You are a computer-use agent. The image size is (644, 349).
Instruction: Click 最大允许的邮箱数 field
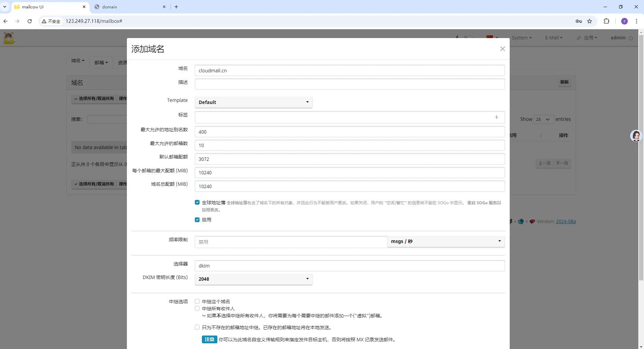click(350, 145)
